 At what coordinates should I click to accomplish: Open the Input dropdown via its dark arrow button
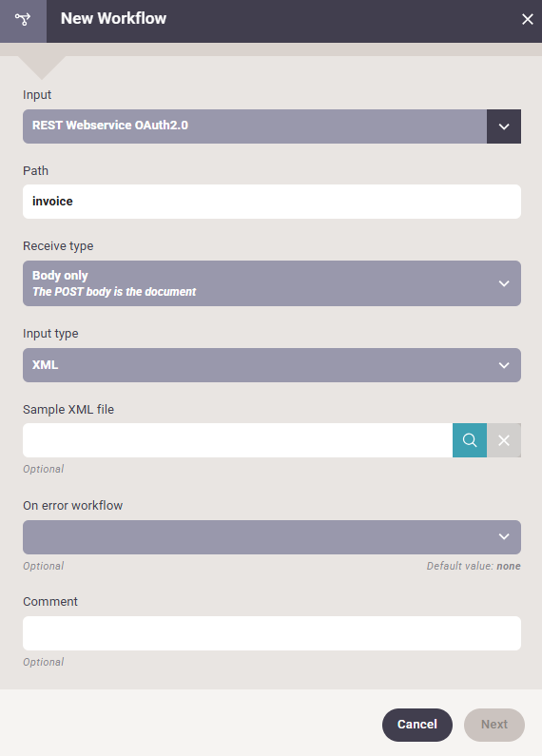[x=504, y=126]
